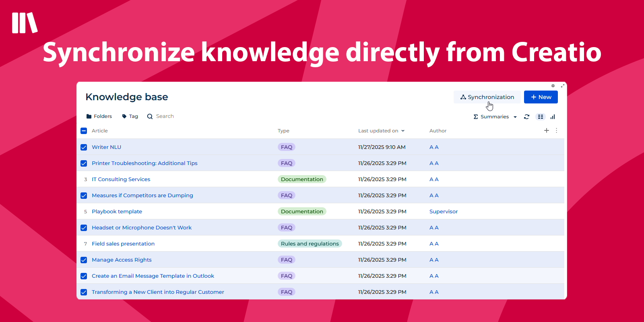
Task: Click into the Search field
Action: (x=165, y=116)
